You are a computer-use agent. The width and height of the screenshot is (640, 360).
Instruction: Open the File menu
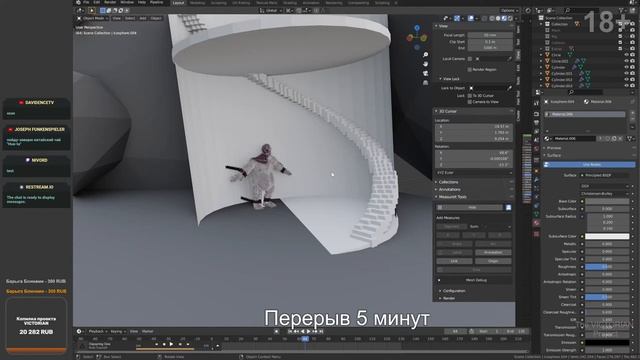tap(86, 2)
